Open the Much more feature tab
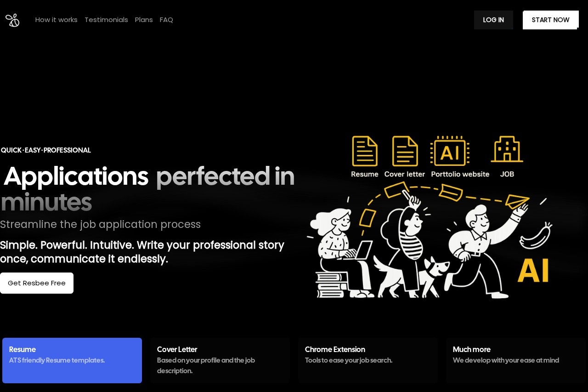Image resolution: width=588 pixels, height=392 pixels. pos(515,360)
